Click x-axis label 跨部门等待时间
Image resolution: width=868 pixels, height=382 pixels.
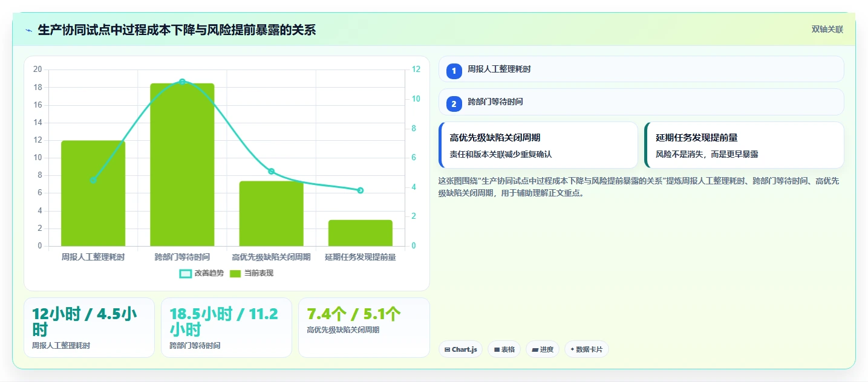182,257
